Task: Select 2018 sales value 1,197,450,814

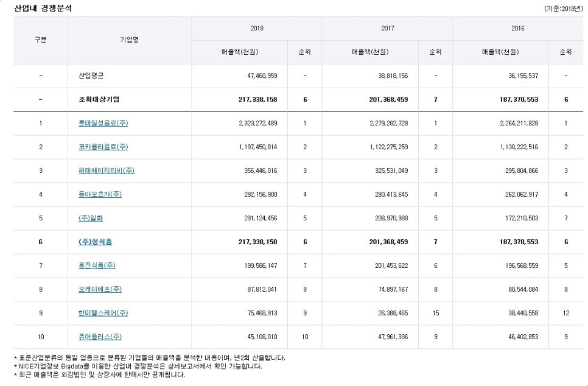Action: pyautogui.click(x=258, y=147)
